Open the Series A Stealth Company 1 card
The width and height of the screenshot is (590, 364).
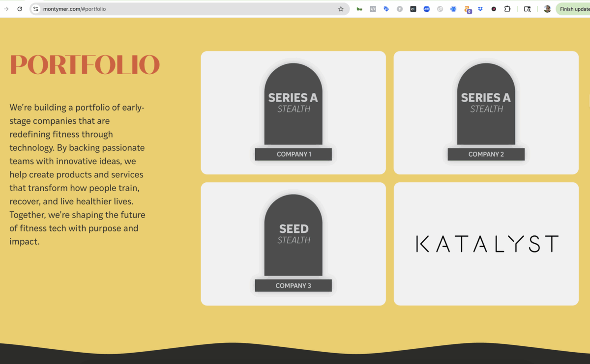click(x=294, y=112)
